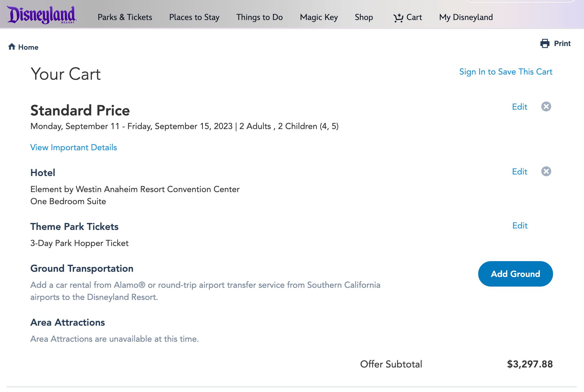Edit the Theme Park Tickets
This screenshot has width=584, height=392.
[x=519, y=226]
